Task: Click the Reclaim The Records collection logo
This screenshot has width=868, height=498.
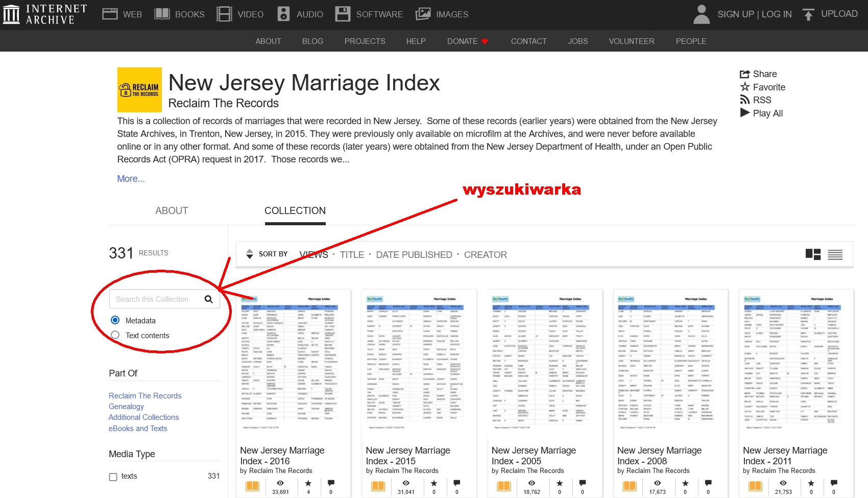Action: click(139, 90)
